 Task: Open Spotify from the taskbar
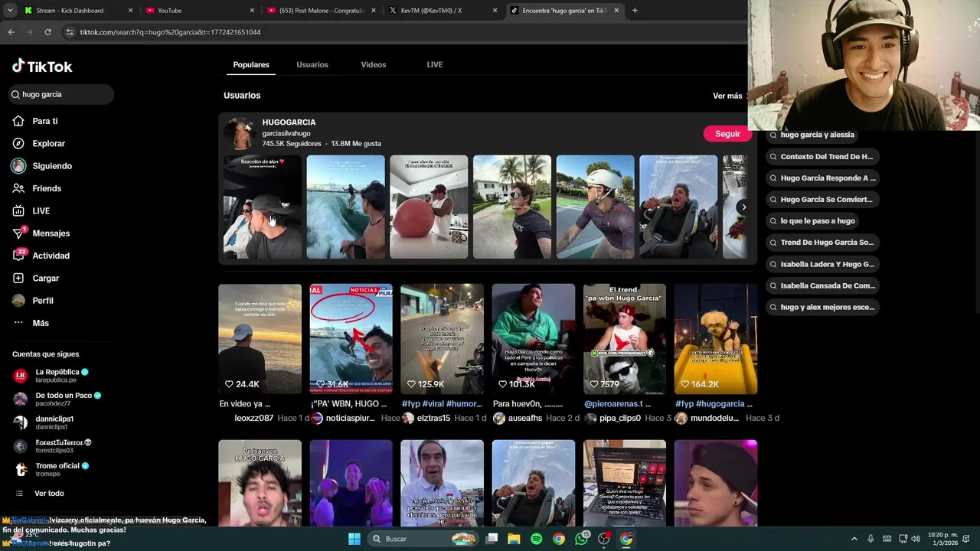pyautogui.click(x=537, y=539)
